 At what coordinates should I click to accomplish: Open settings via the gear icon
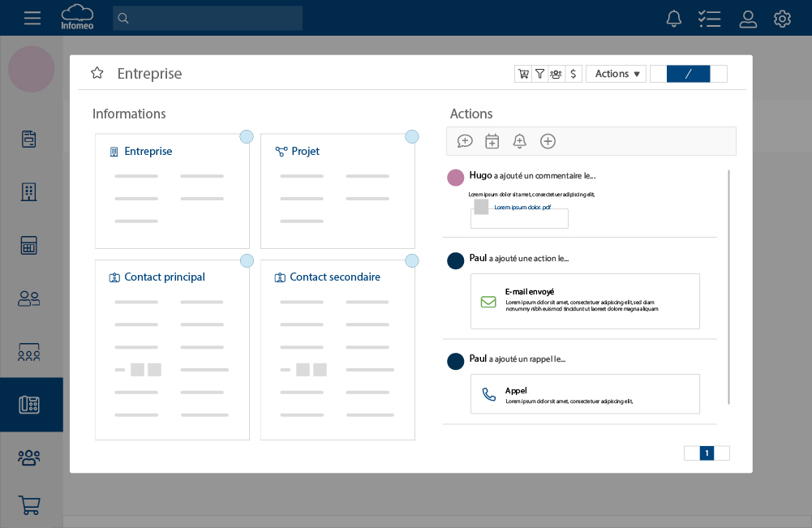[782, 18]
